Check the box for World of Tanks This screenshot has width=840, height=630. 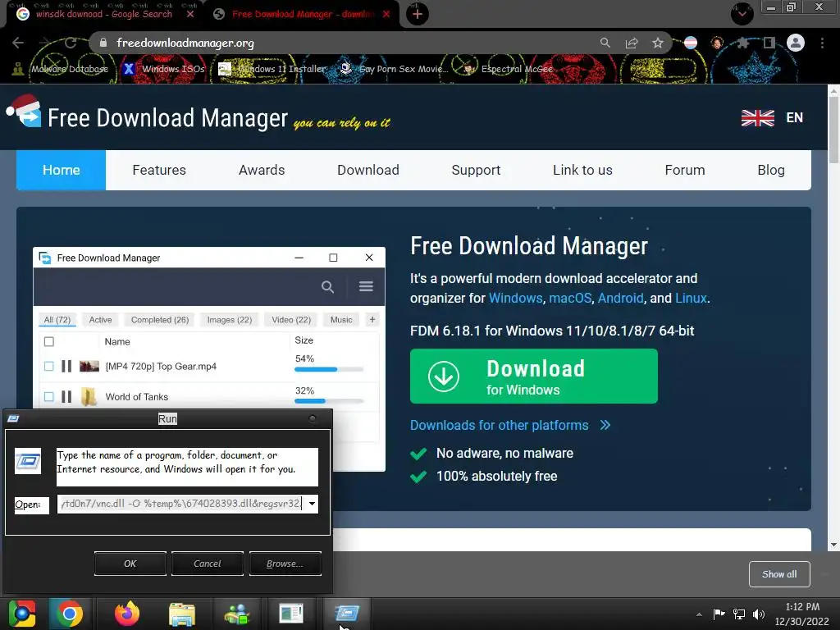pos(48,396)
